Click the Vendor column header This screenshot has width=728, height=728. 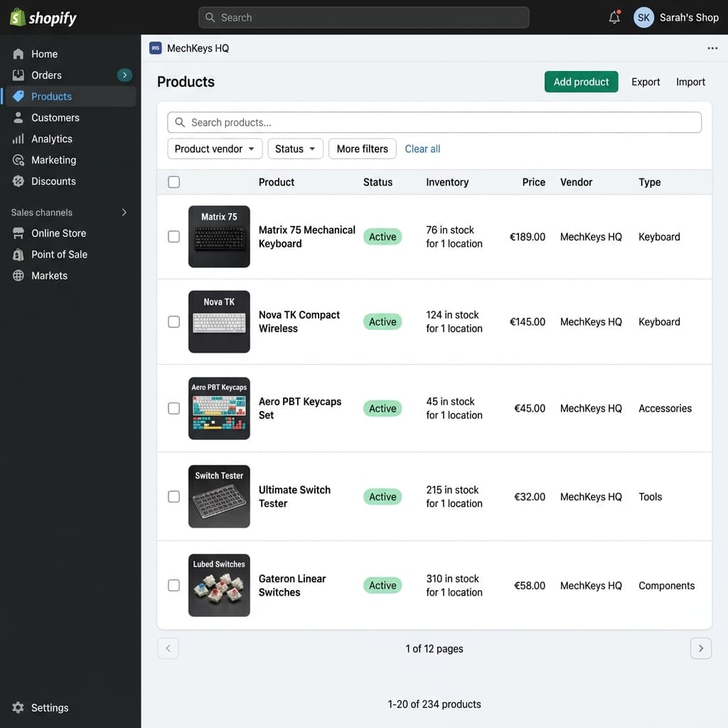(x=576, y=182)
